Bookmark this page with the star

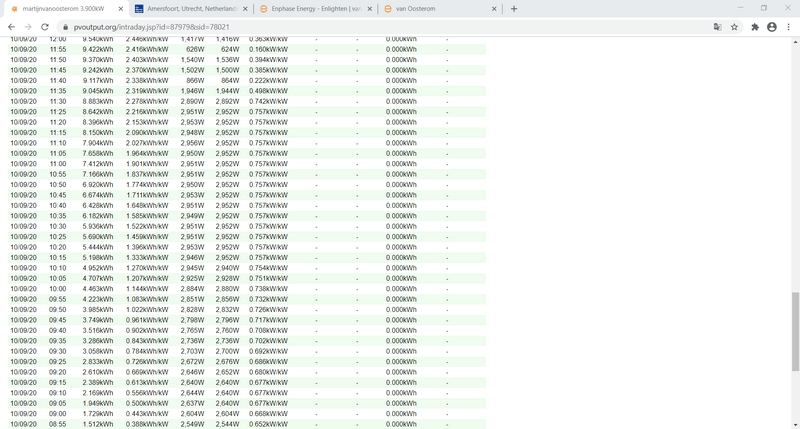point(734,27)
